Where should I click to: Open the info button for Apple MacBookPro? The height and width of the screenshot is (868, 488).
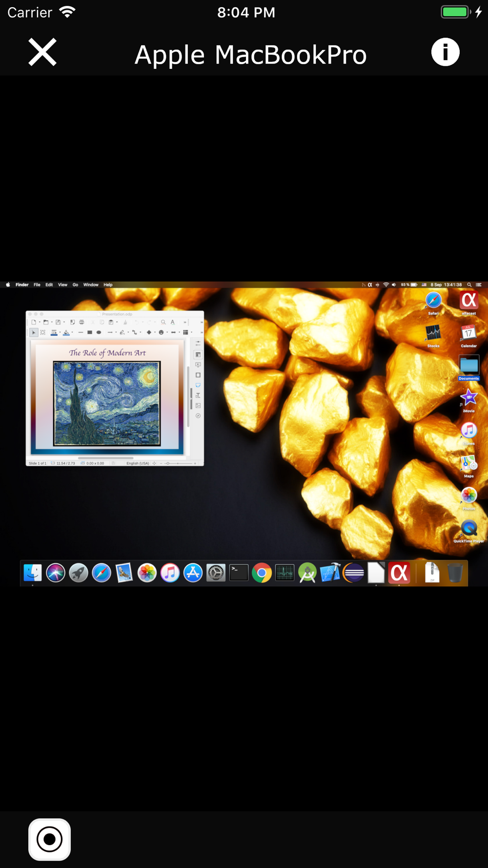[445, 52]
